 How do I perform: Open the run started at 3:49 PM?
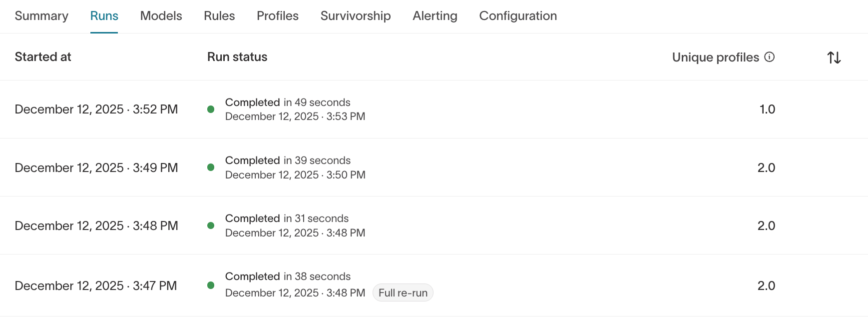[x=96, y=167]
